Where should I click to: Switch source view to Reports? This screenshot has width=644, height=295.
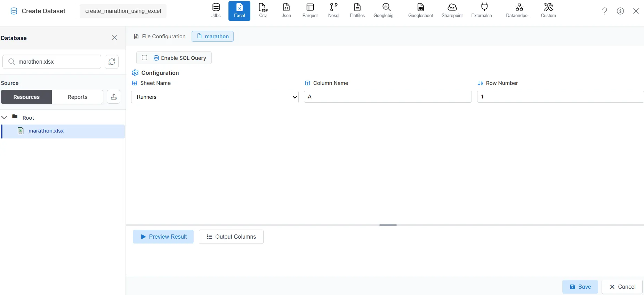78,97
